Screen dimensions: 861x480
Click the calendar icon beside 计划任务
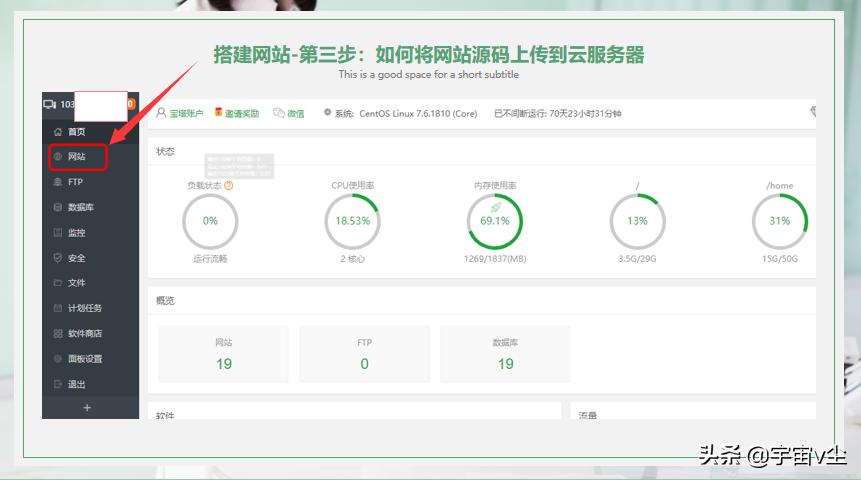pos(58,308)
